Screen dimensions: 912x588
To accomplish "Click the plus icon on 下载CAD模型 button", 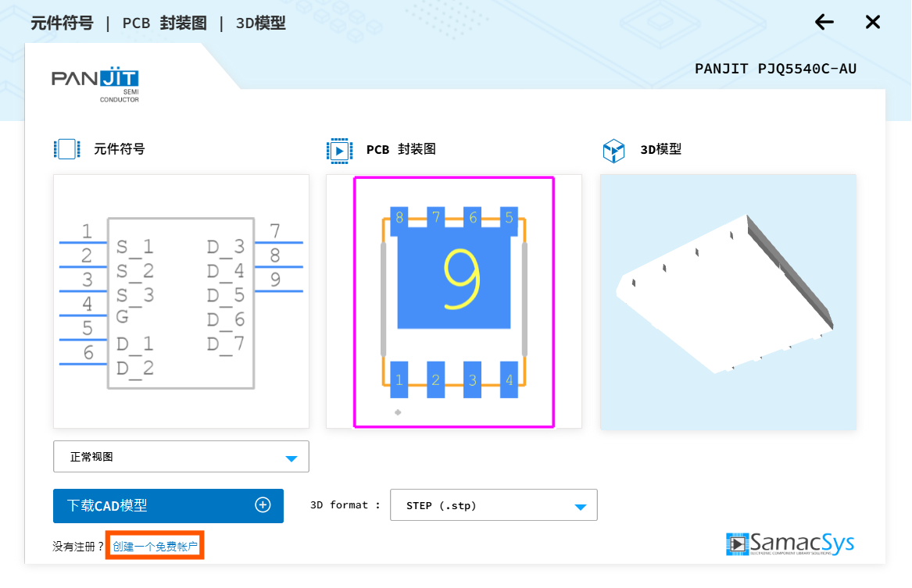I will tap(263, 505).
